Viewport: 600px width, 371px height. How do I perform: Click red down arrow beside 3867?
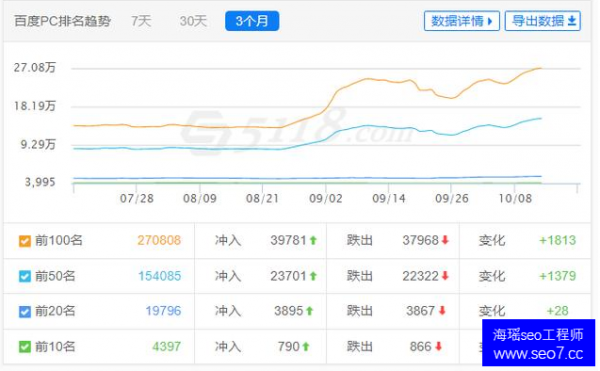[x=442, y=311]
